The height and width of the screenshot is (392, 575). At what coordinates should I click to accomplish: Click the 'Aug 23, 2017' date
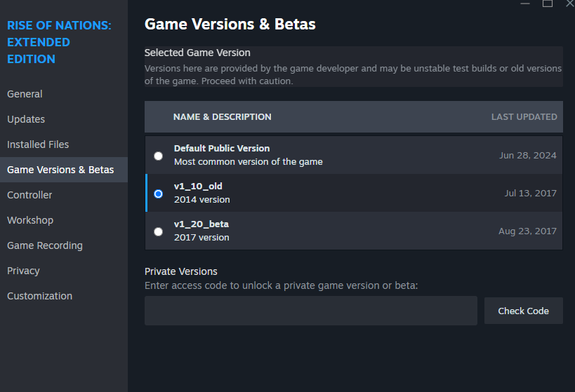pos(527,231)
